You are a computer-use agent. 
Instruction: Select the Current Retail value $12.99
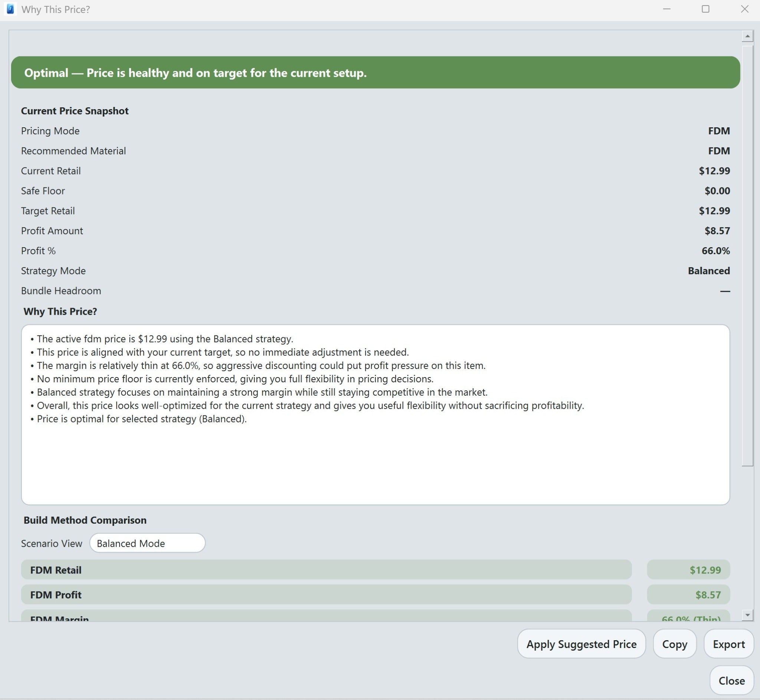coord(714,171)
